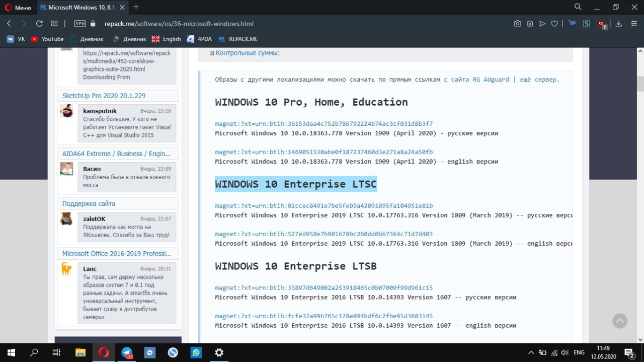Click the repack.me address field
Image resolution: width=644 pixels, height=362 pixels.
click(179, 24)
